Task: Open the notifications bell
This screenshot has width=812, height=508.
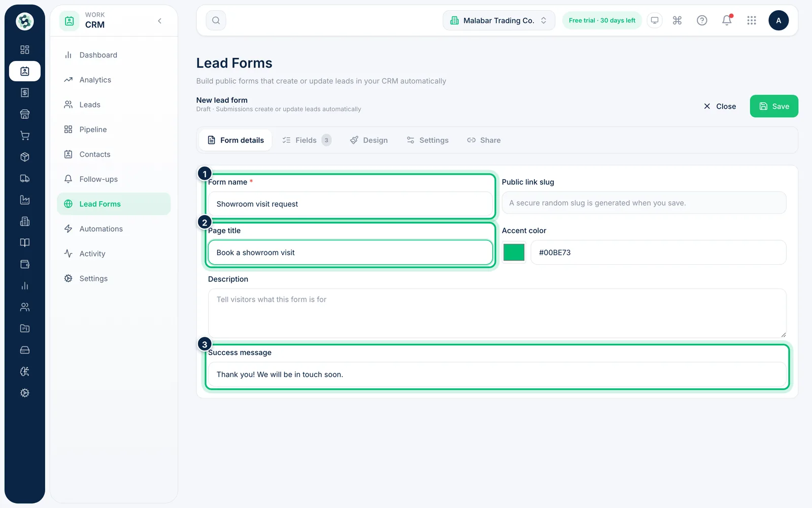Action: tap(727, 20)
